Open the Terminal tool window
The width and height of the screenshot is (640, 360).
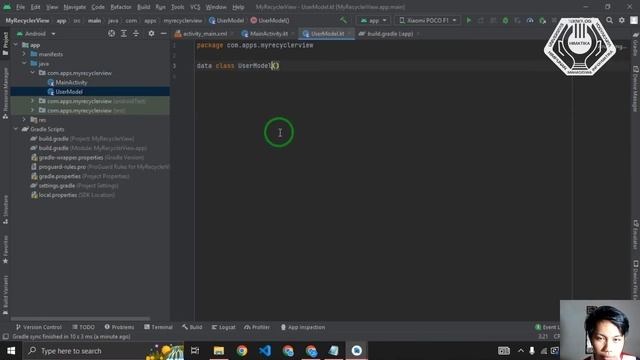pyautogui.click(x=158, y=327)
